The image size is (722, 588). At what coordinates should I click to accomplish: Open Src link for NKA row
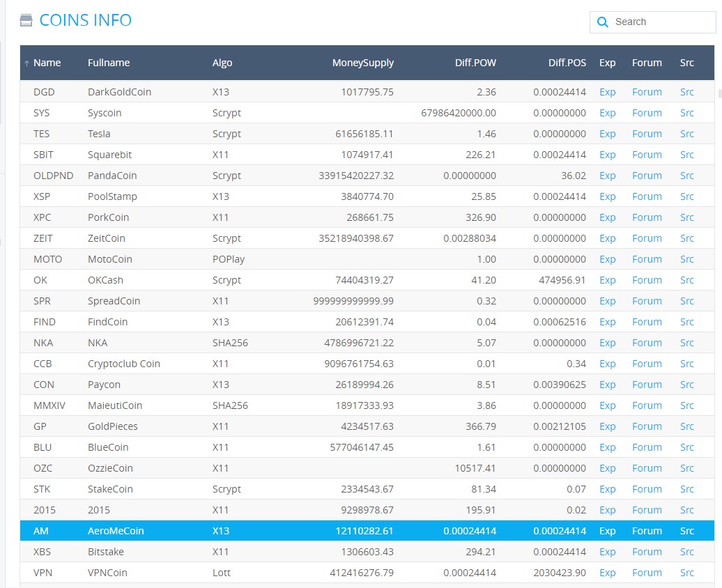(686, 343)
